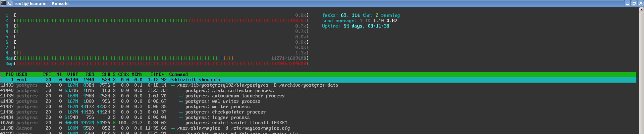Sort by SHR column header
This screenshot has height=134, width=644.
pyautogui.click(x=106, y=74)
